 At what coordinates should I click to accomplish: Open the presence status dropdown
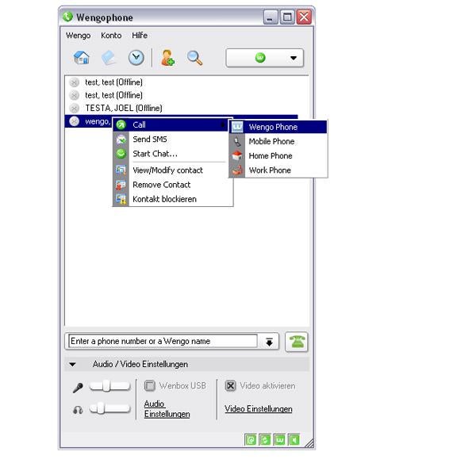(264, 58)
